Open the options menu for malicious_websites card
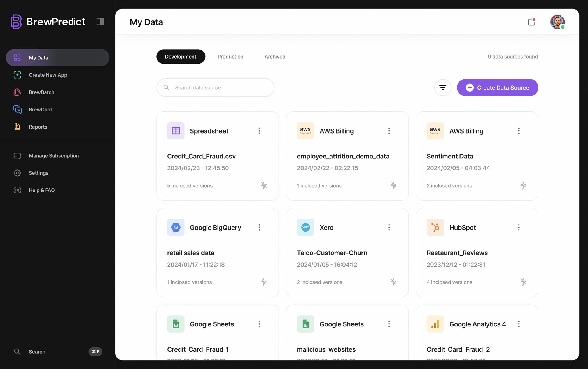 coord(389,324)
